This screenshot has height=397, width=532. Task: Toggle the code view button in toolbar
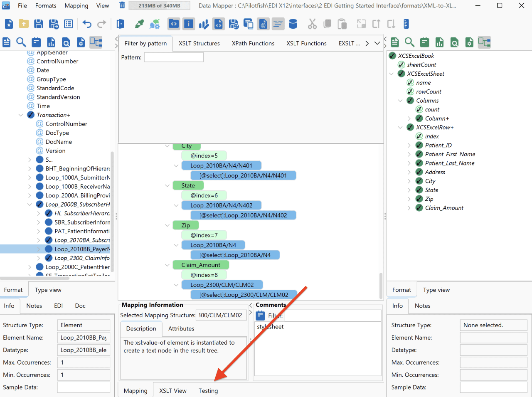coord(174,24)
